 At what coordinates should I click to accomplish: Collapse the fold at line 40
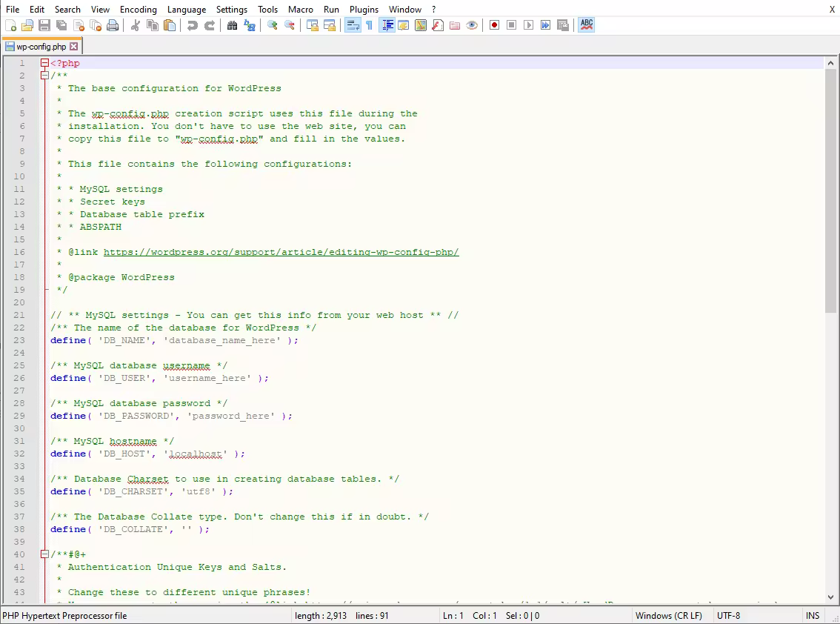coord(45,554)
